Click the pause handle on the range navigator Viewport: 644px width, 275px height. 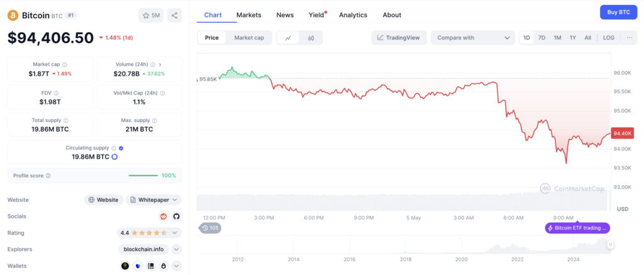click(x=611, y=245)
